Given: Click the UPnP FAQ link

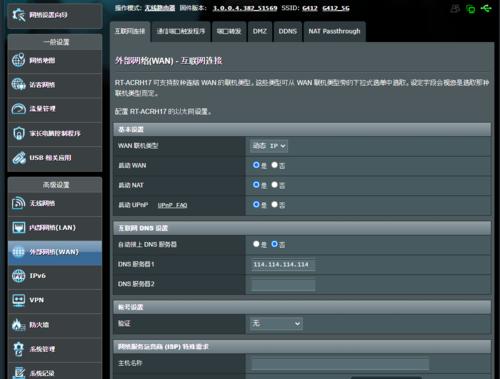Looking at the screenshot, I should (172, 205).
